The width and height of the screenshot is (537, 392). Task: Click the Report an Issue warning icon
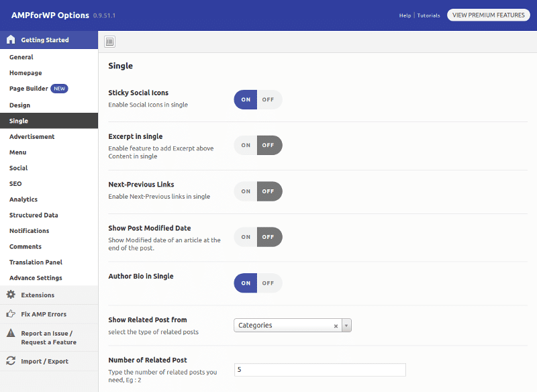coord(11,333)
